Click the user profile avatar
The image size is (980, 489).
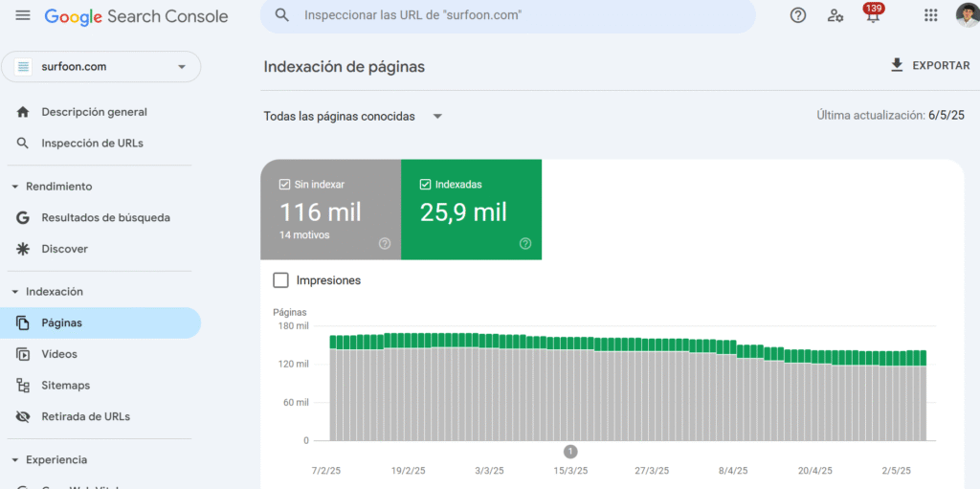tap(967, 15)
